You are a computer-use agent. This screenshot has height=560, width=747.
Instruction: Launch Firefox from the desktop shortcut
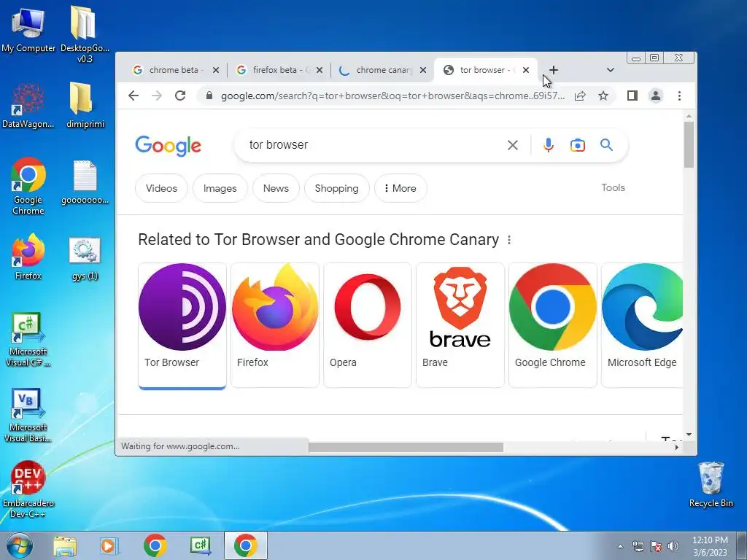coord(28,257)
